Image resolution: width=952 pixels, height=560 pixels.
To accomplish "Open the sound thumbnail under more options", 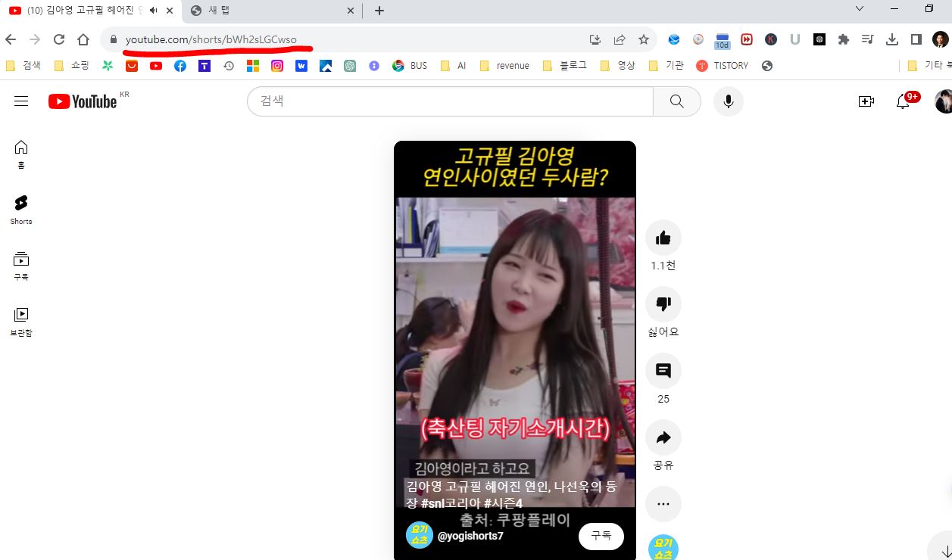I will [663, 548].
